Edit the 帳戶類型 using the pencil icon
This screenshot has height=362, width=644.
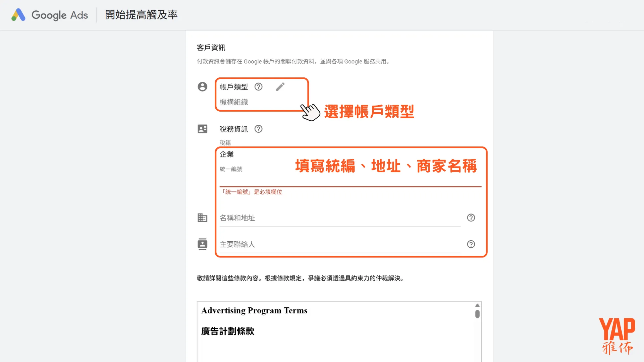pyautogui.click(x=280, y=86)
